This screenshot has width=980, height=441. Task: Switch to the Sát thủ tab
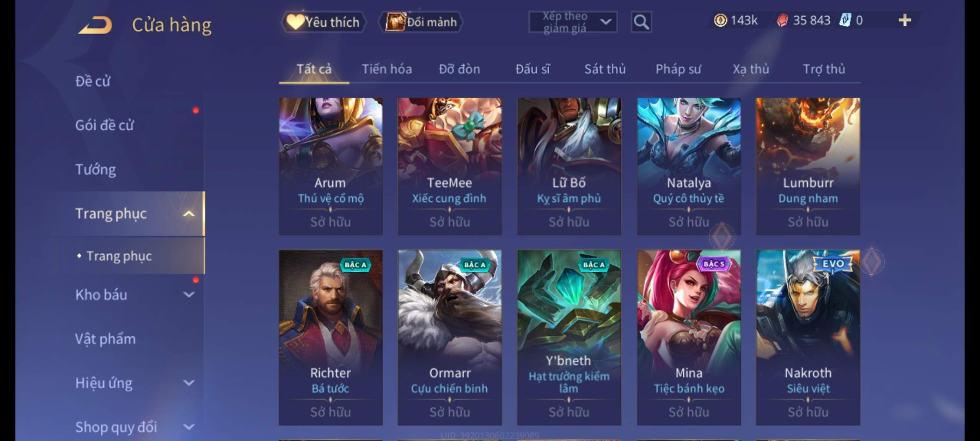[605, 69]
